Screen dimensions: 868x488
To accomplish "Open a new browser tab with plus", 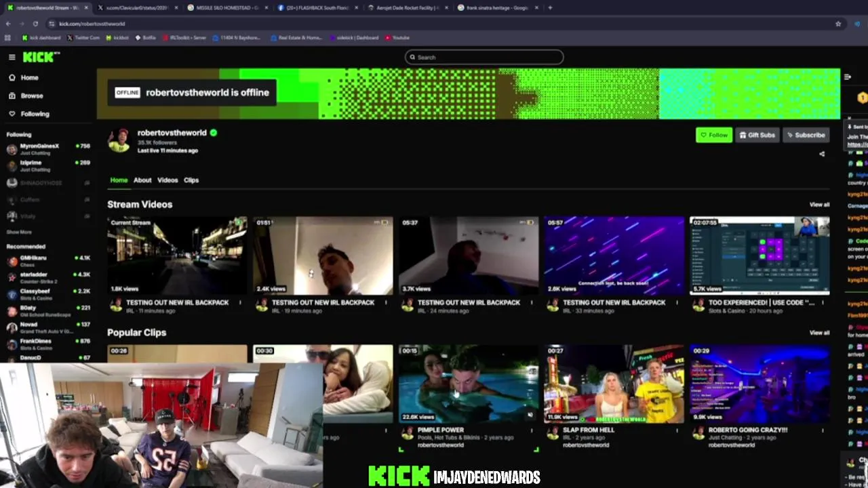I will tap(550, 7).
